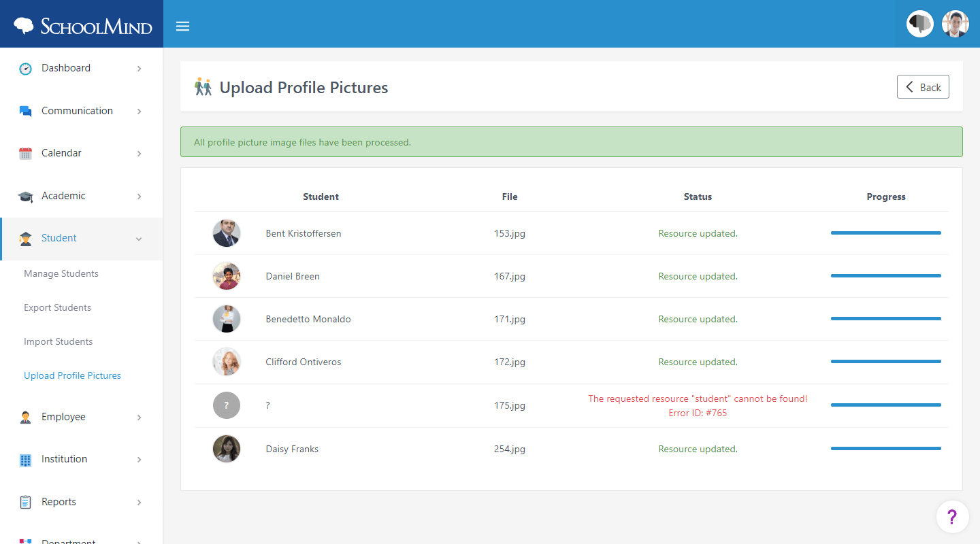Click Bent Kristoffersen's profile photo
Screen dimensions: 980x544
[x=227, y=233]
